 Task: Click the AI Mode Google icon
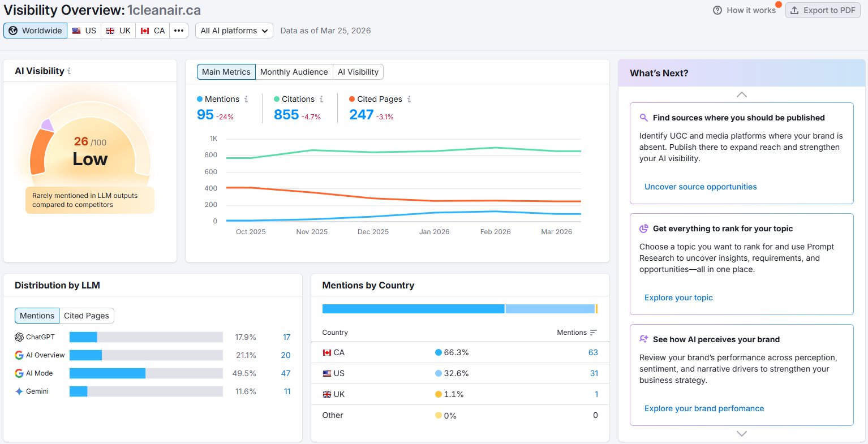(x=19, y=373)
